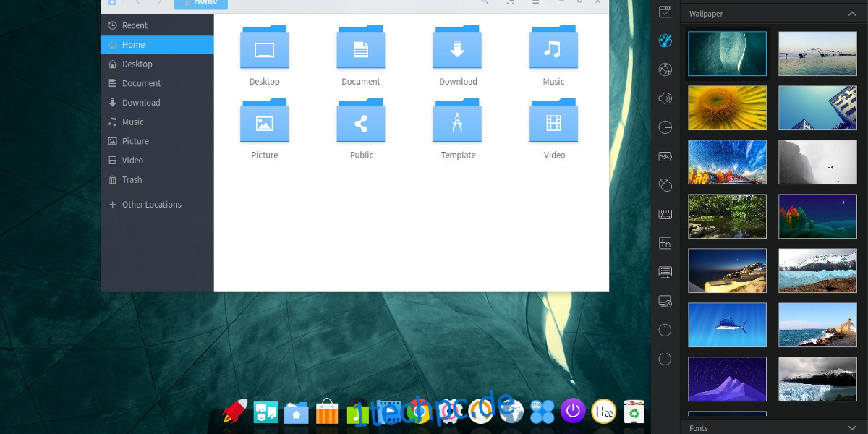Open the Public folder icon
This screenshot has width=868, height=434.
coord(361,121)
